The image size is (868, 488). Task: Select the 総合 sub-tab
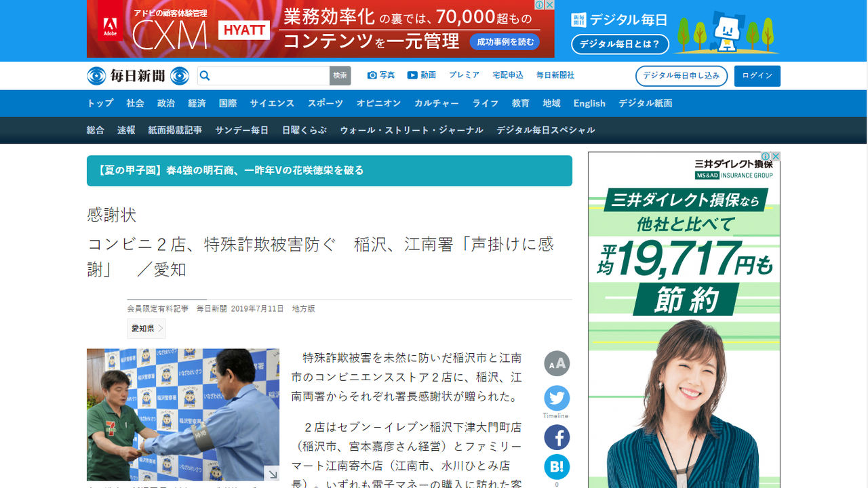[x=96, y=129]
